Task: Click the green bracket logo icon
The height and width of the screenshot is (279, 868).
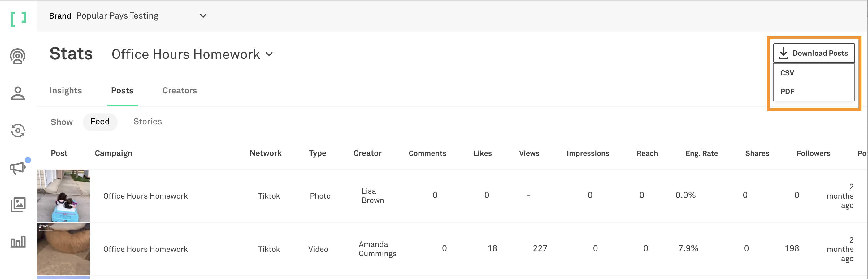Action: coord(18,19)
